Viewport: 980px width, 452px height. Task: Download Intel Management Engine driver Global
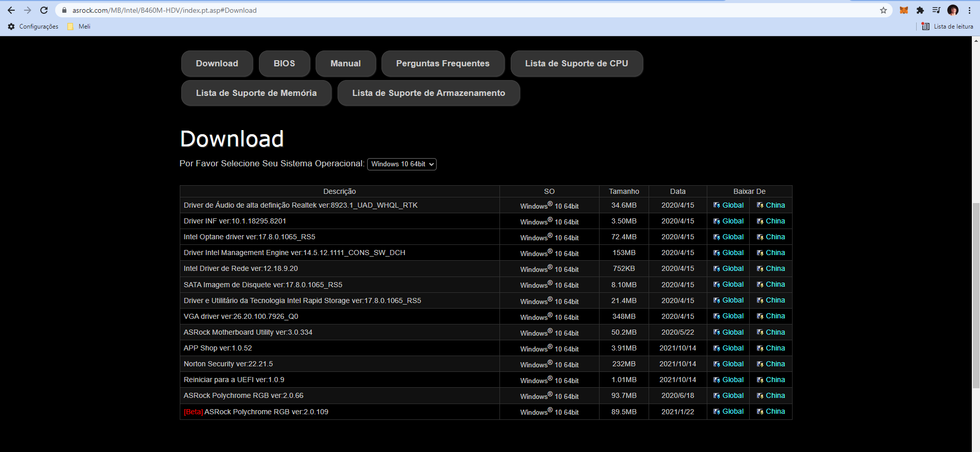pyautogui.click(x=728, y=253)
